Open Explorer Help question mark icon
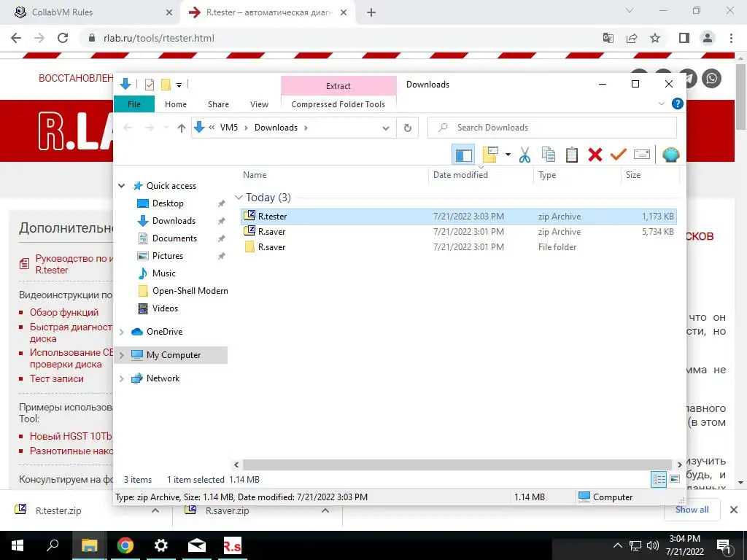Viewport: 747px width, 560px height. (x=678, y=104)
